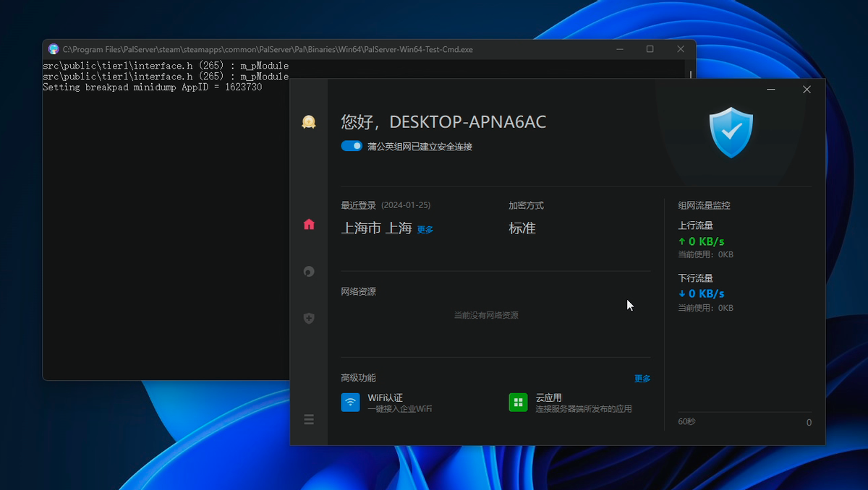Open the chat bubble sidebar icon
Screen dimensions: 868x490
click(309, 272)
